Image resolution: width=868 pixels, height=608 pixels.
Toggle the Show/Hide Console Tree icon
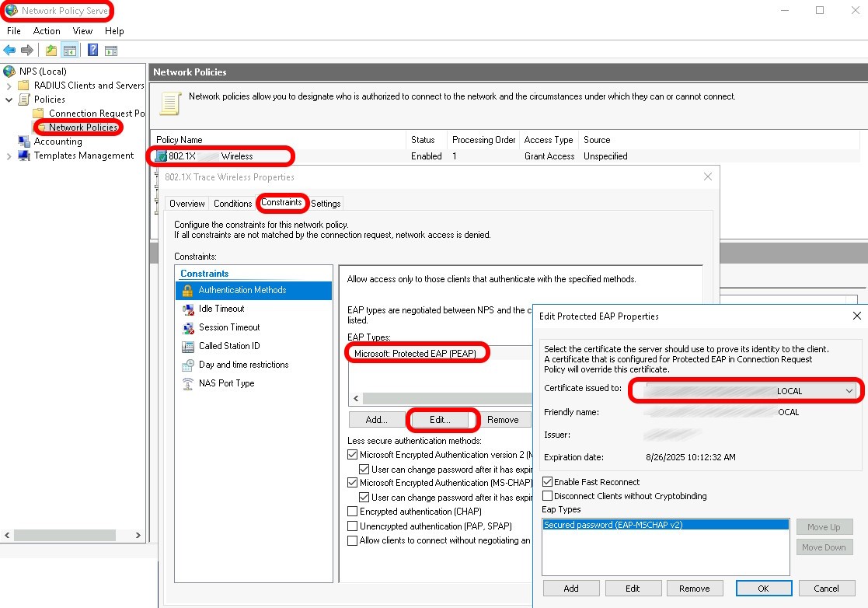click(x=70, y=51)
